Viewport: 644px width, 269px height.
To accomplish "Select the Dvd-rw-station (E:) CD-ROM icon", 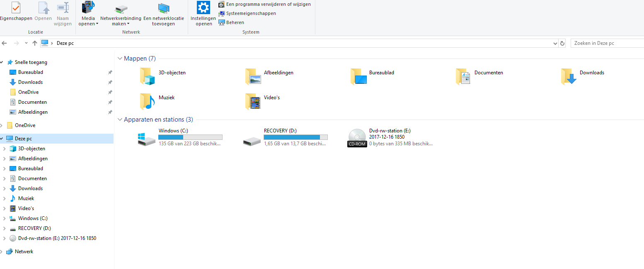I will point(357,138).
